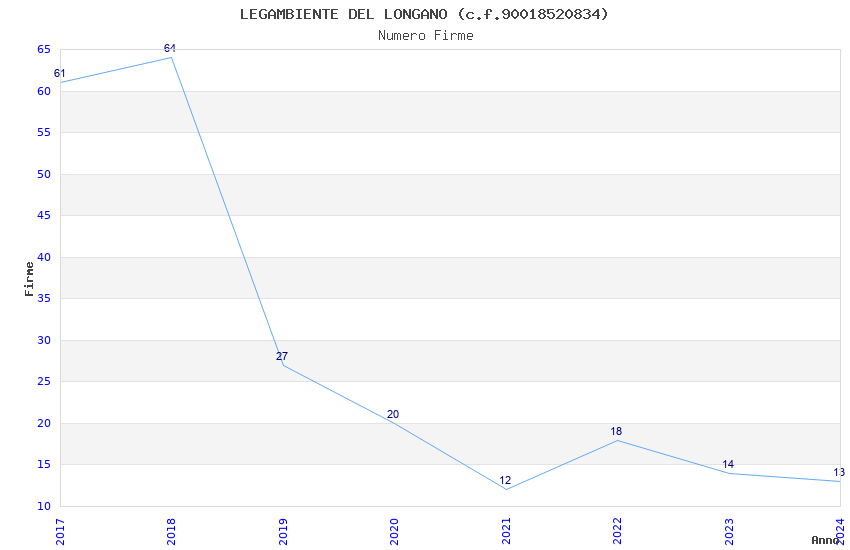The width and height of the screenshot is (850, 550).
Task: Click the 2020 x-axis tick label
Action: click(394, 532)
